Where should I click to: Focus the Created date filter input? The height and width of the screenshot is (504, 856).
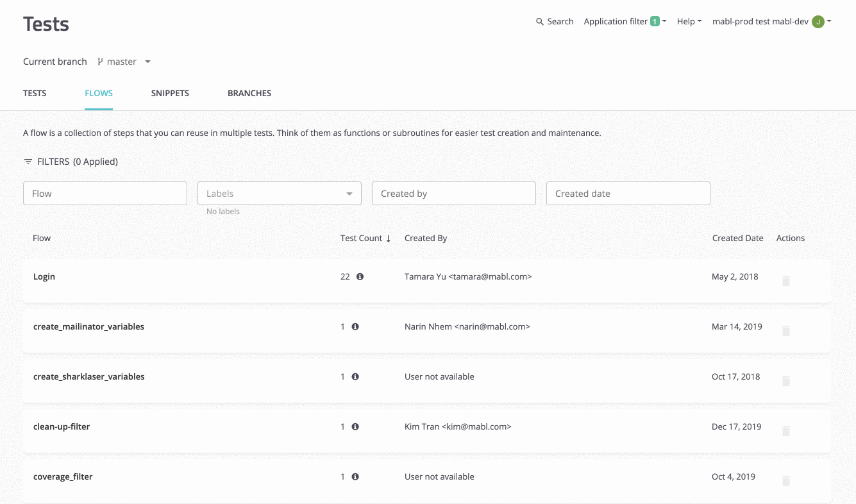tap(628, 194)
